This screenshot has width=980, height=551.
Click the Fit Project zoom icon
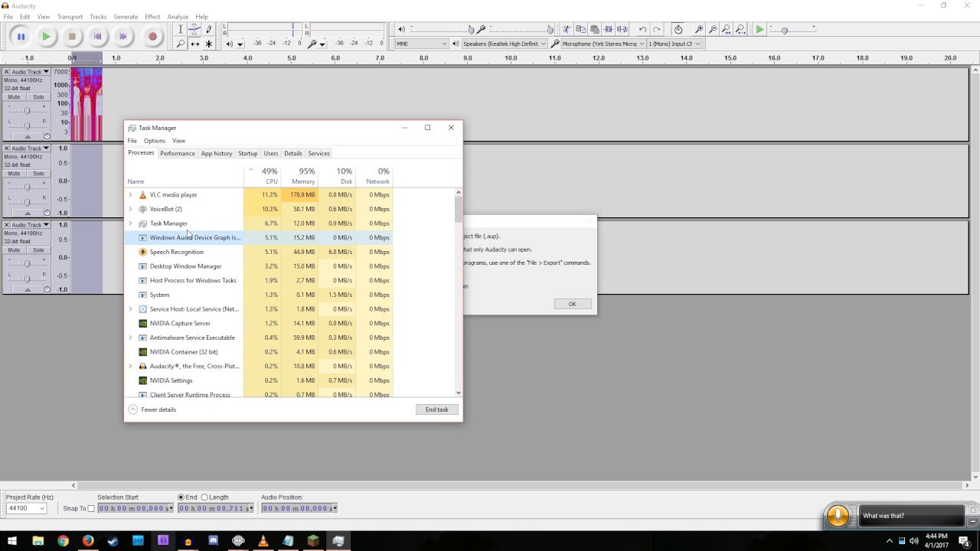(740, 29)
